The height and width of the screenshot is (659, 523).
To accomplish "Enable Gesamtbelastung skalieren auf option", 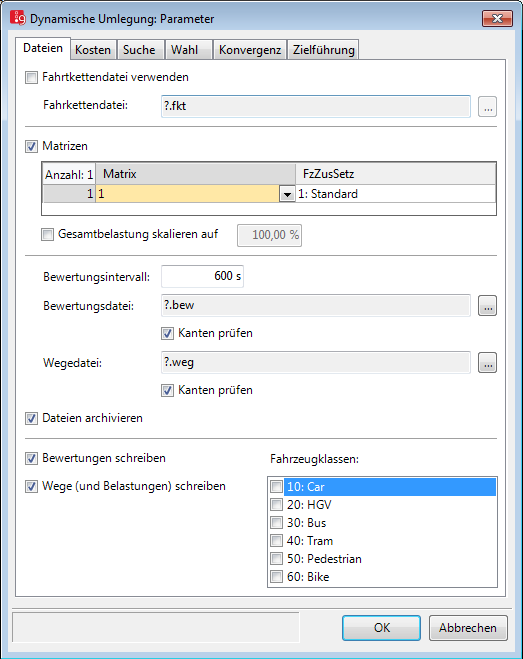I will point(48,234).
